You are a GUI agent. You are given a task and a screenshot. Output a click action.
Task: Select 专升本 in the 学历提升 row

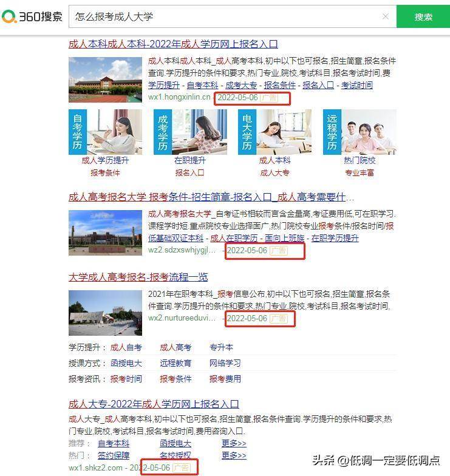click(221, 347)
